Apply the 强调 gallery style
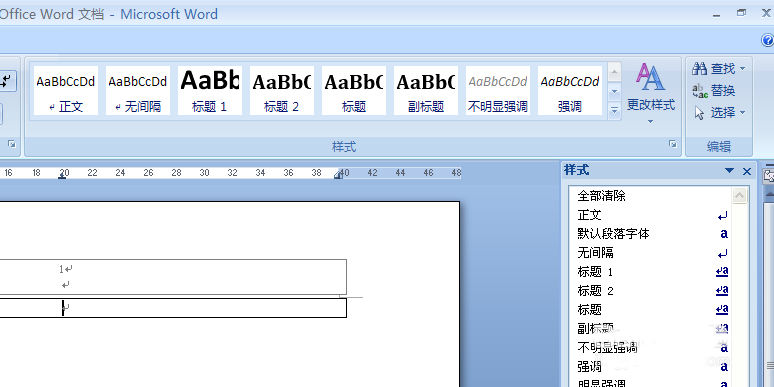Viewport: 774px width, 387px height. [x=570, y=91]
